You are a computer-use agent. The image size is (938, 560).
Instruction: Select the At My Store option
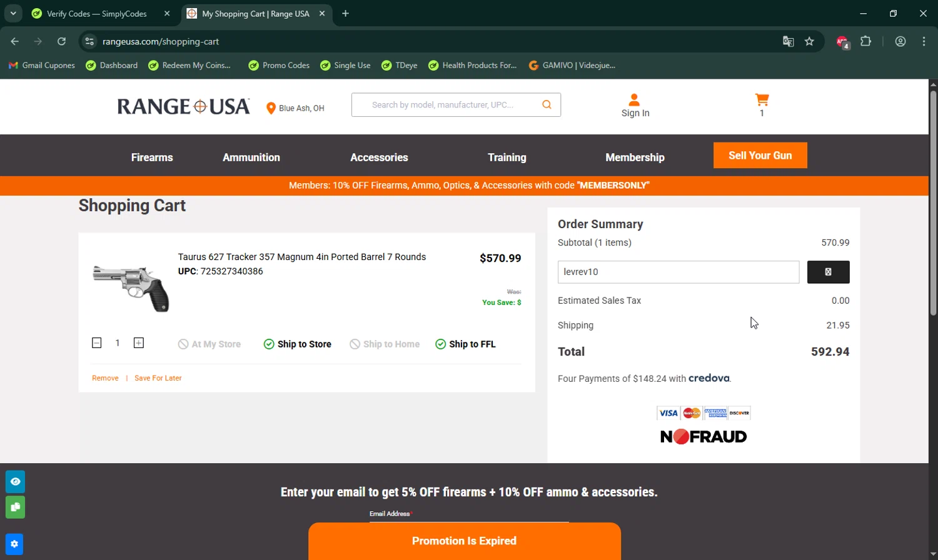[209, 344]
